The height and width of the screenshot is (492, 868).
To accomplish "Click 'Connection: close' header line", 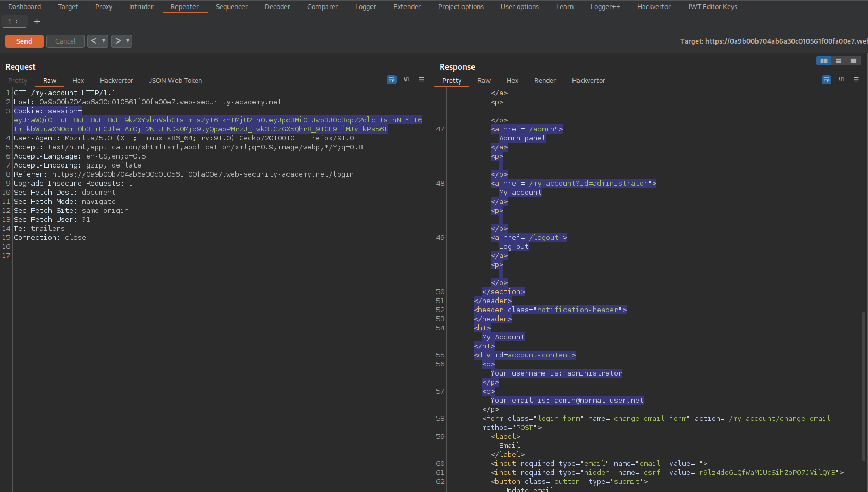I will pyautogui.click(x=50, y=238).
